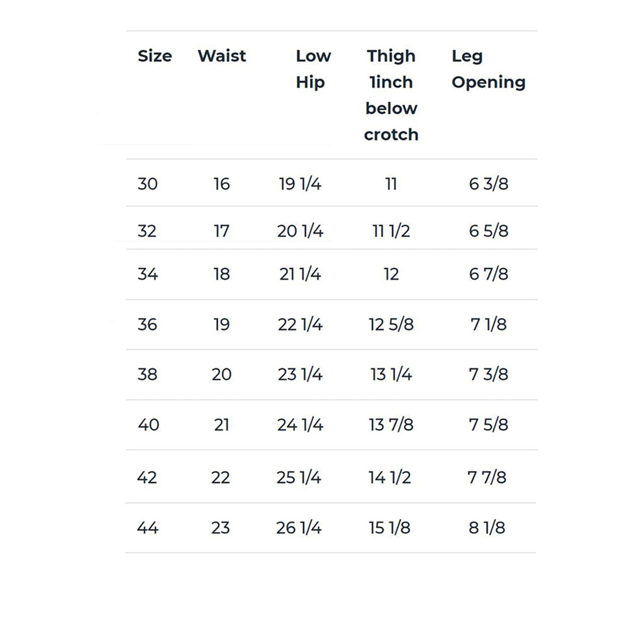Viewport: 644px width, 644px height.
Task: Select leg opening value 6 7/8
Action: pos(489,274)
